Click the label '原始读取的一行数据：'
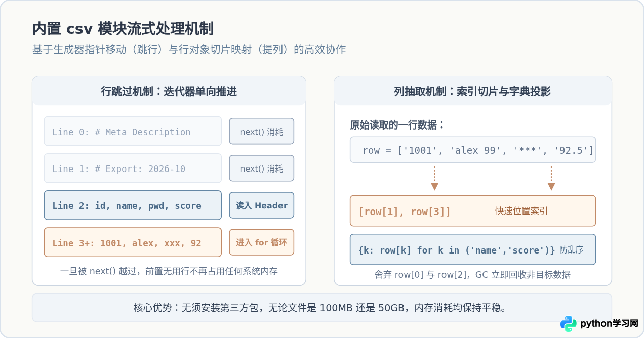The image size is (644, 338). (x=397, y=125)
